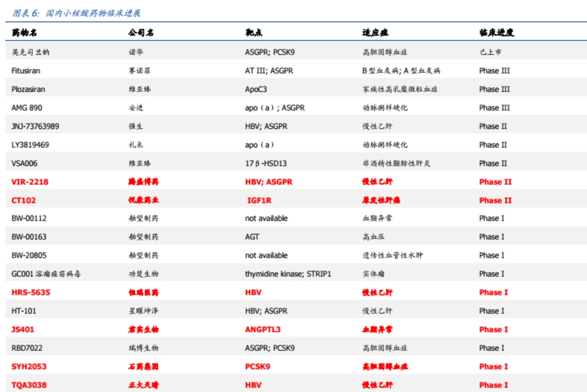Click the 'ApoC3' target cell

pos(256,89)
